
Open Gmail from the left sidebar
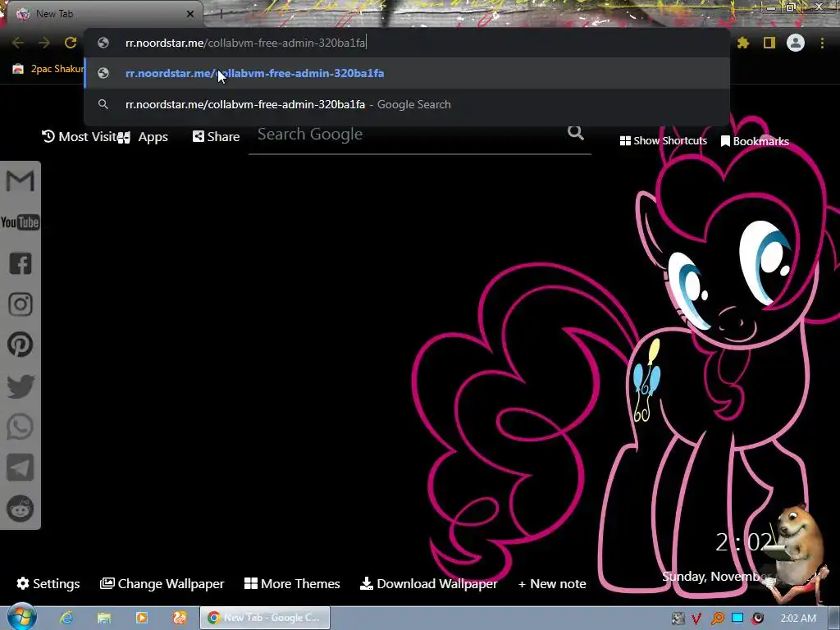[x=21, y=180]
